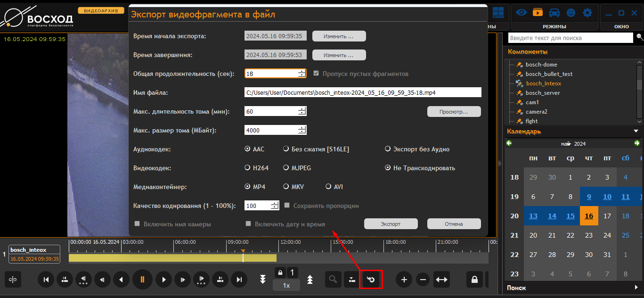644x298 pixels.
Task: Open the car (auto) mode icon
Action: point(554,13)
